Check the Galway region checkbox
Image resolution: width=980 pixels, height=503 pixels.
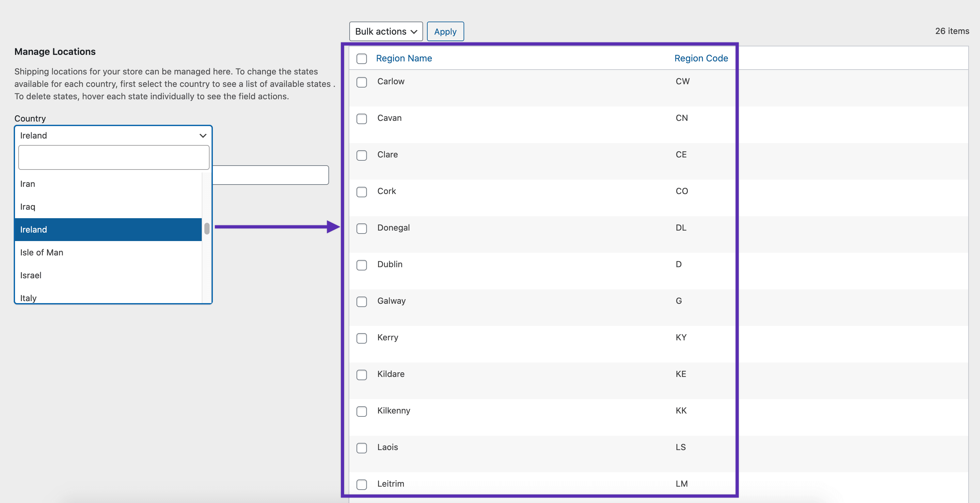(x=361, y=302)
